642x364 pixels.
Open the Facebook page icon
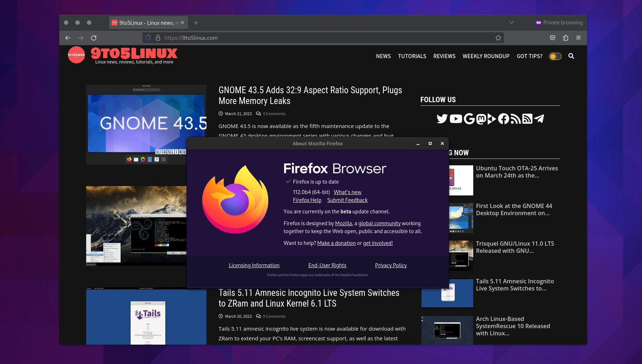pos(503,119)
